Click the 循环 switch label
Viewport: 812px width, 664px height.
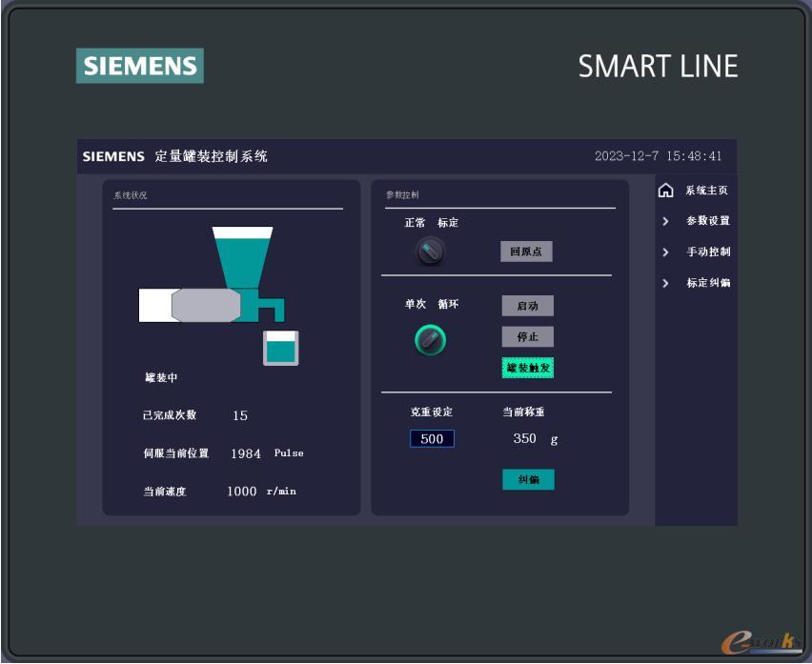pyautogui.click(x=449, y=304)
